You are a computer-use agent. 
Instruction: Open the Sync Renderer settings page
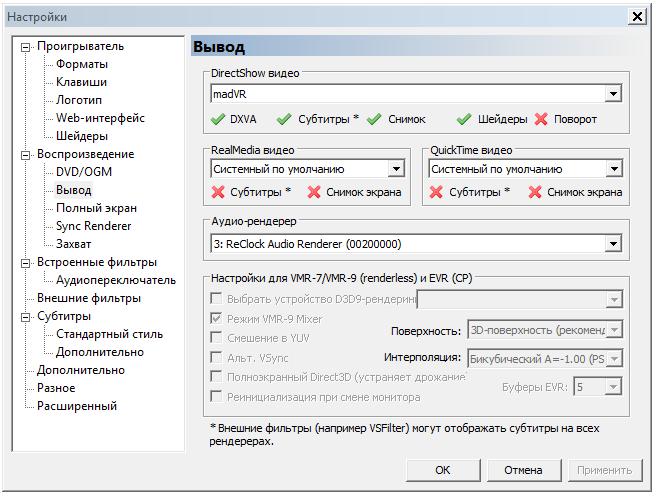point(94,226)
